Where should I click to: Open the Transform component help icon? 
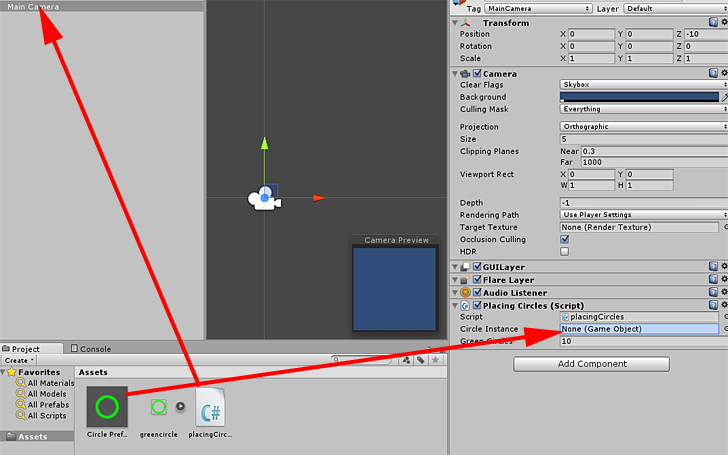tap(713, 22)
